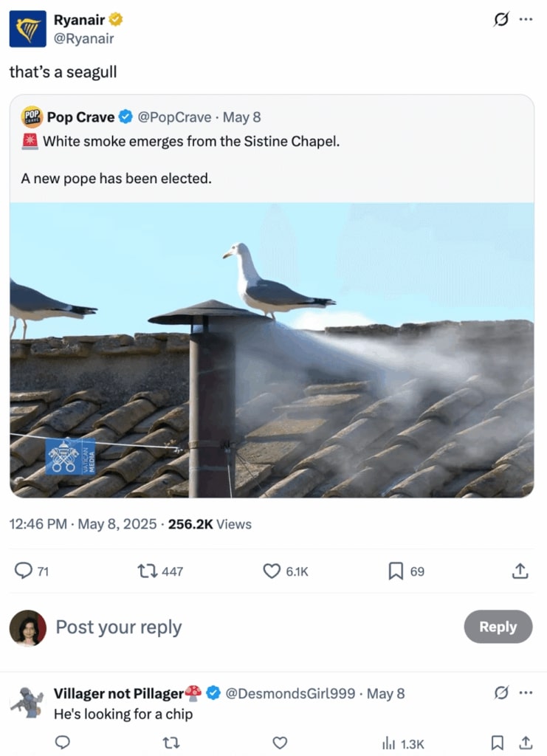Click Ryanair's verified badge
The image size is (547, 756).
[x=115, y=20]
